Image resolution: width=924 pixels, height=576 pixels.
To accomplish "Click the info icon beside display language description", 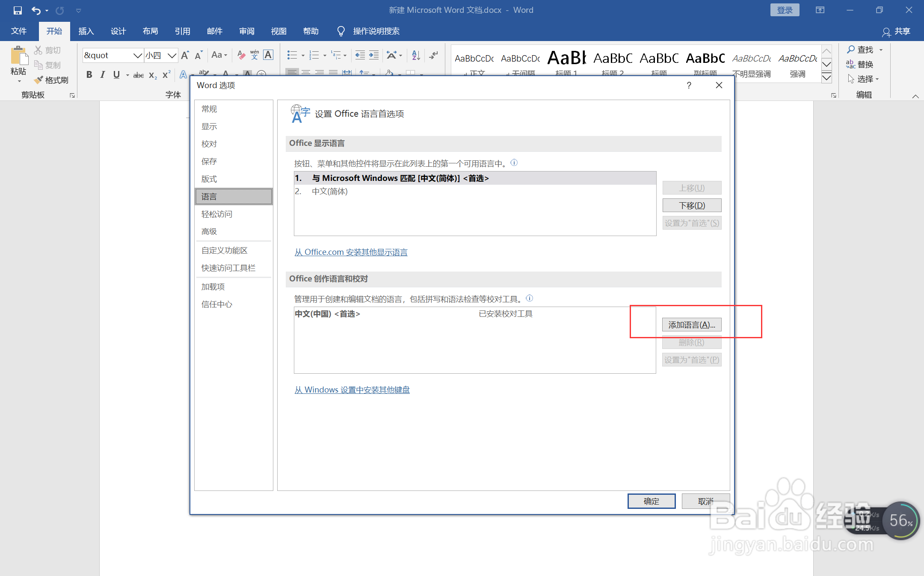I will [514, 162].
